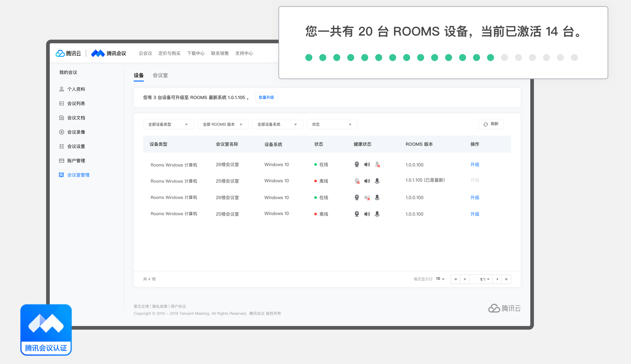
Task: Open the 全部设备系统 filter dropdown
Action: pos(277,125)
